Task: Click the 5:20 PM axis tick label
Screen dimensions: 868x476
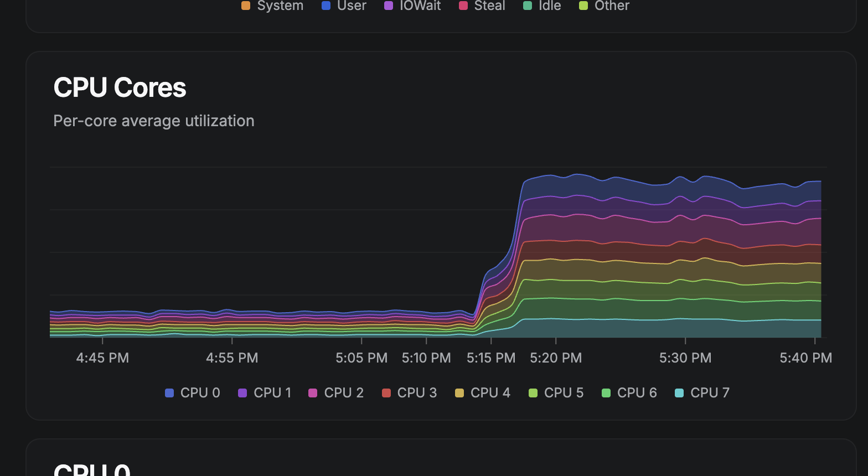Action: click(x=556, y=358)
